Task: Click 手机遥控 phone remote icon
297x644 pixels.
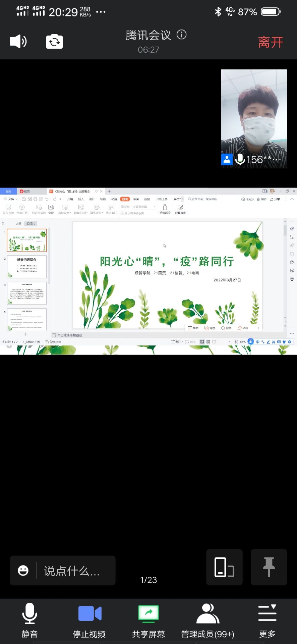Action: [x=165, y=209]
